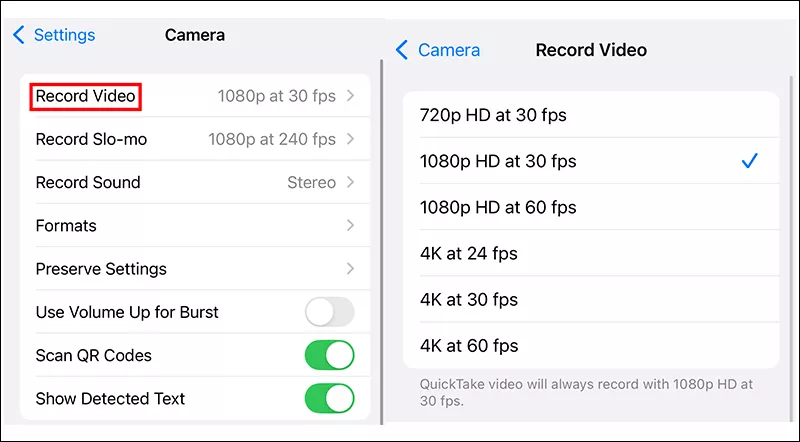The image size is (800, 442).
Task: Select 720p HD at 30 fps
Action: (492, 115)
